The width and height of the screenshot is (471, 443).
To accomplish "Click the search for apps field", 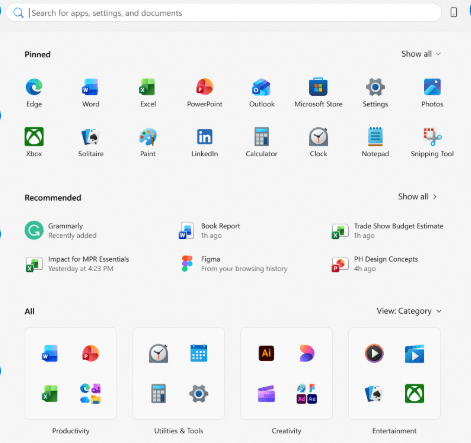I will pyautogui.click(x=224, y=13).
